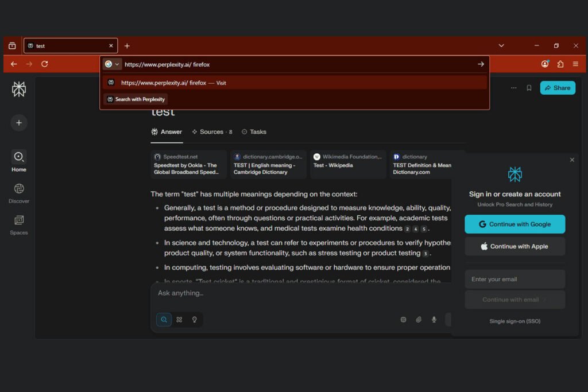The width and height of the screenshot is (588, 392).
Task: Start a new thread with plus button
Action: click(19, 123)
